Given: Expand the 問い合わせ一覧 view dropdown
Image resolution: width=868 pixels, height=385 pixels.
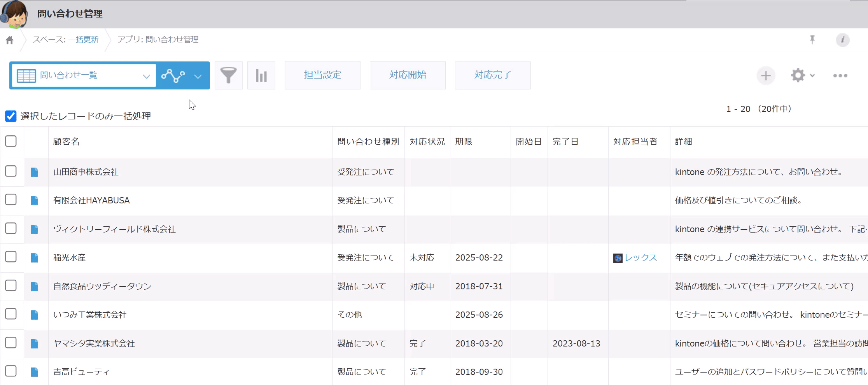Looking at the screenshot, I should (146, 76).
